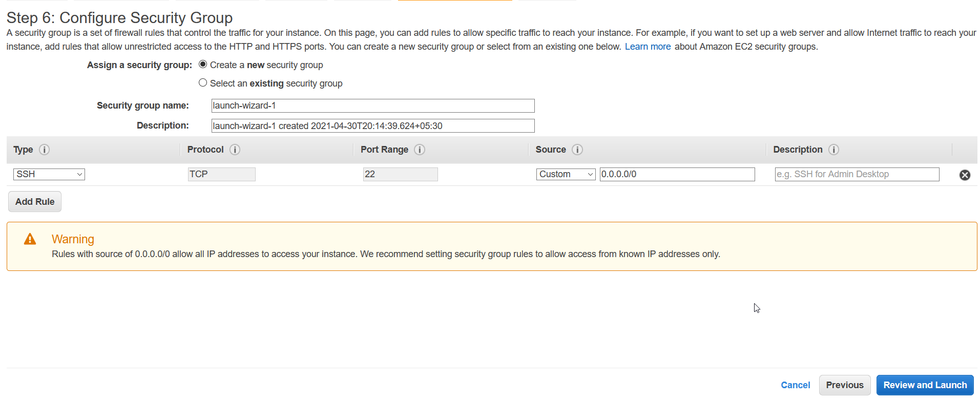Viewport: 980px width, 400px height.
Task: Click the 0.0.0.0/0 source IP field
Action: point(677,174)
